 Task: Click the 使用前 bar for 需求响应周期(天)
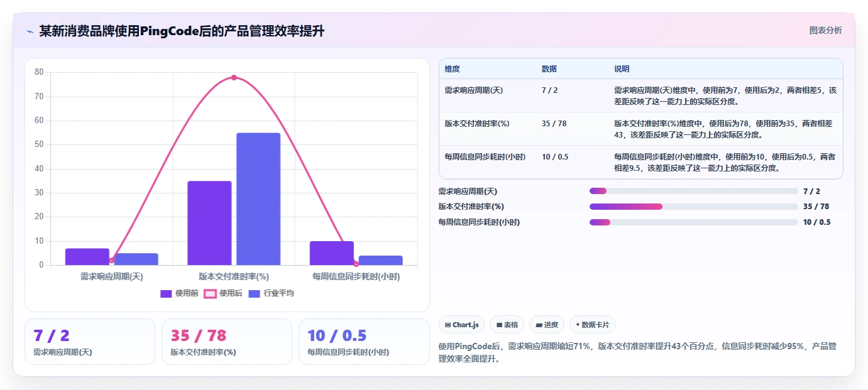[x=87, y=257]
